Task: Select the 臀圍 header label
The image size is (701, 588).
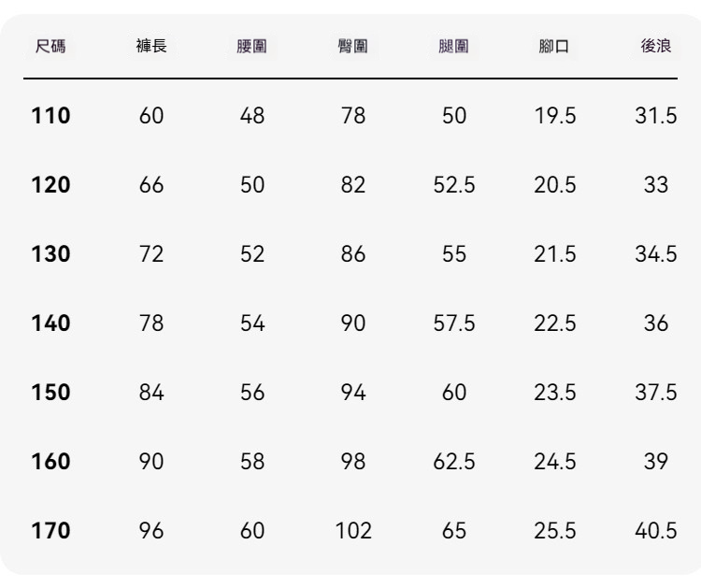Action: (353, 46)
